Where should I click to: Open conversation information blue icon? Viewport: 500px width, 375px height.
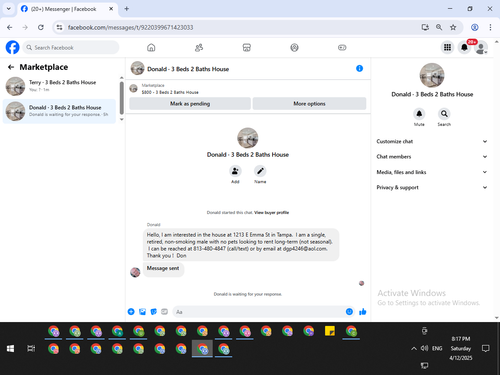[359, 68]
